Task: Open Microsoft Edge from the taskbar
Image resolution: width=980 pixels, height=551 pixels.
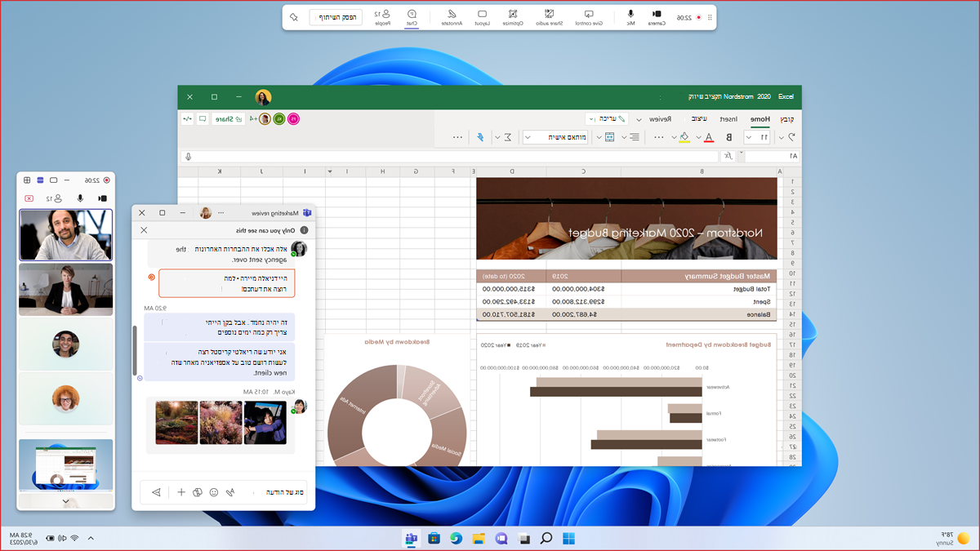Action: pos(457,538)
